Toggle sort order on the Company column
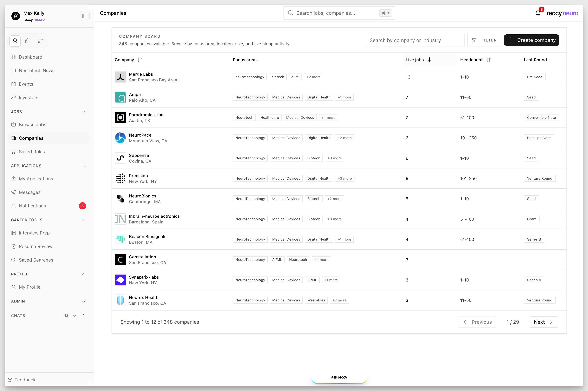 click(140, 60)
